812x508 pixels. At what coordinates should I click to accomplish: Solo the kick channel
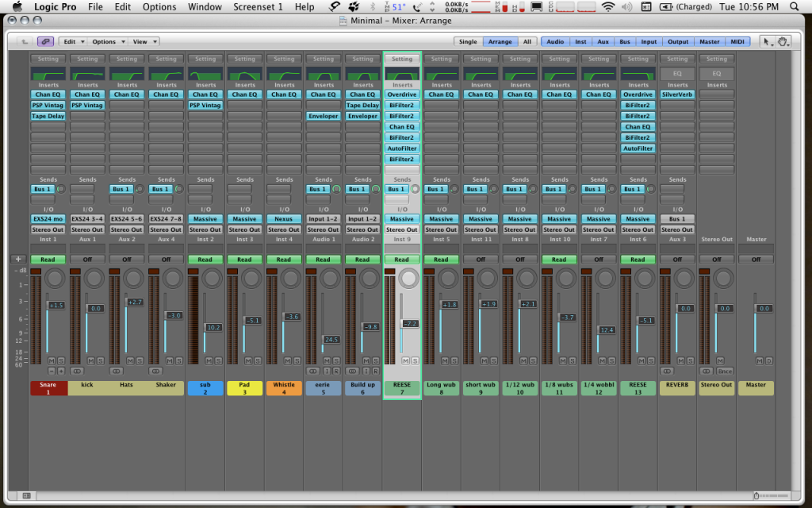click(100, 361)
